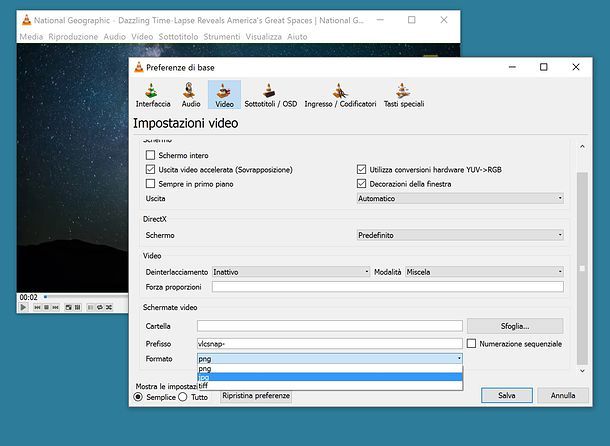Toggle fullscreen icon in VLC player
Image resolution: width=610 pixels, height=446 pixels.
click(x=68, y=307)
